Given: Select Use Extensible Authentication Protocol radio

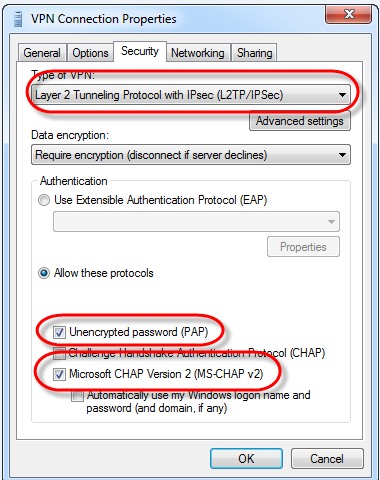Looking at the screenshot, I should pos(44,200).
